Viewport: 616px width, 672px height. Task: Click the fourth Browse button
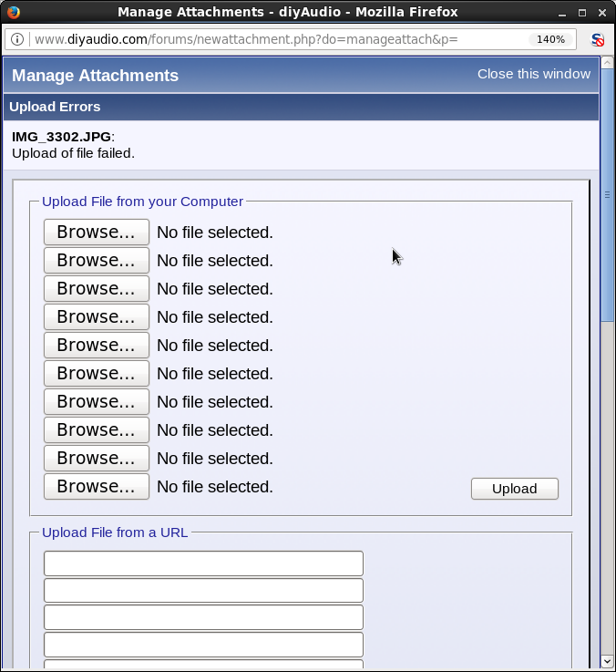pyautogui.click(x=97, y=317)
